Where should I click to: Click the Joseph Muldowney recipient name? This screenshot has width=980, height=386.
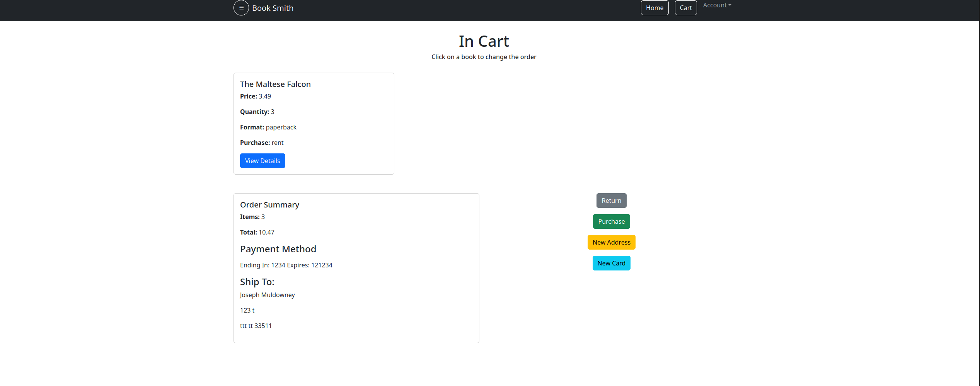[267, 295]
